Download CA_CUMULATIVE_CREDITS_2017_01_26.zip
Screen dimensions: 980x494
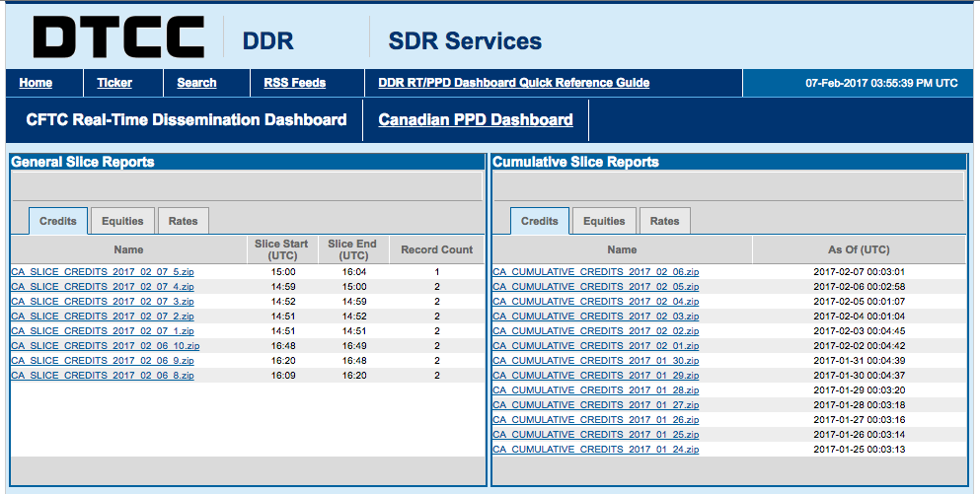(x=596, y=420)
